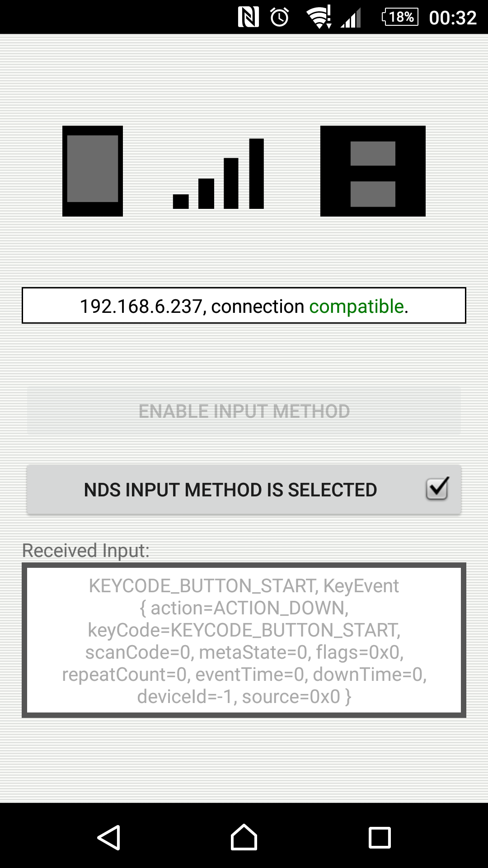Image resolution: width=488 pixels, height=868 pixels.
Task: Focus the Received Input text box
Action: click(244, 640)
